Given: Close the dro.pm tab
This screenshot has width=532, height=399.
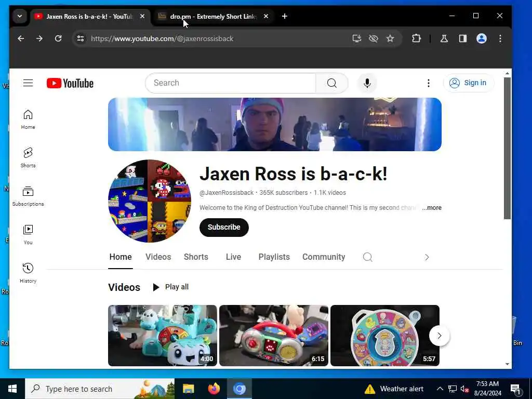Looking at the screenshot, I should [x=266, y=16].
